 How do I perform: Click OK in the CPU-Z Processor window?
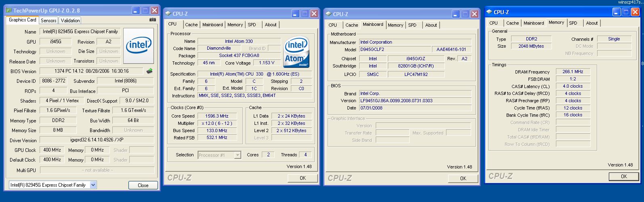tap(303, 178)
